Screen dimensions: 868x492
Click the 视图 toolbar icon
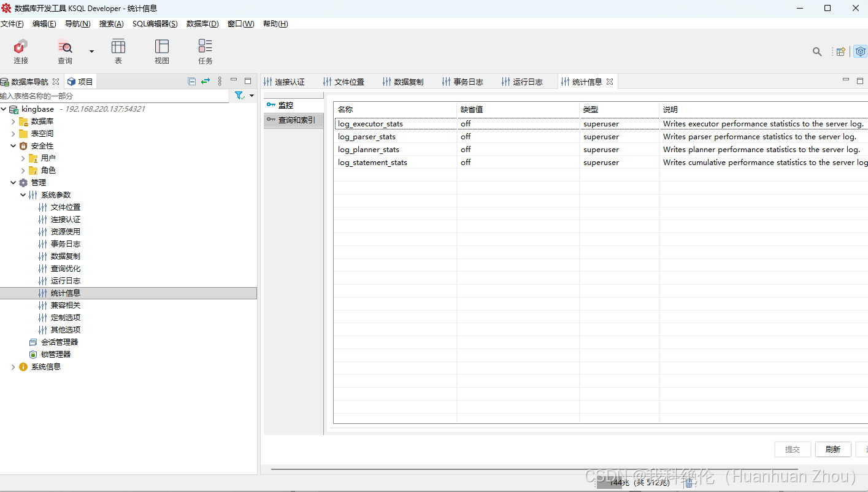tap(162, 52)
